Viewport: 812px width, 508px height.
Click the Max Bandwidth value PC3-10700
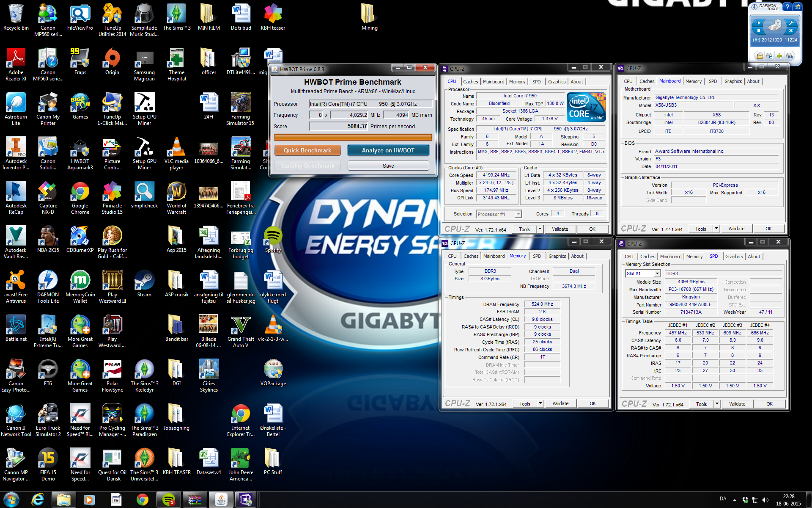click(691, 289)
